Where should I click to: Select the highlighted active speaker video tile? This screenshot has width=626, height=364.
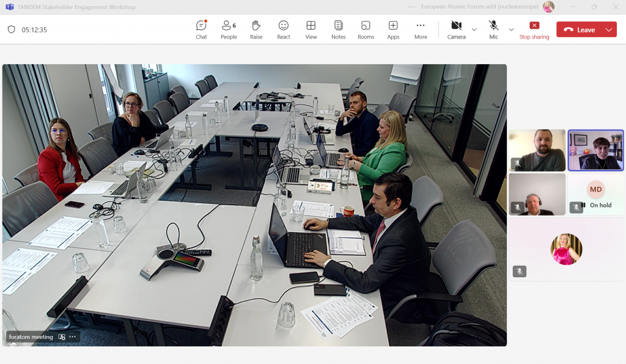click(595, 150)
